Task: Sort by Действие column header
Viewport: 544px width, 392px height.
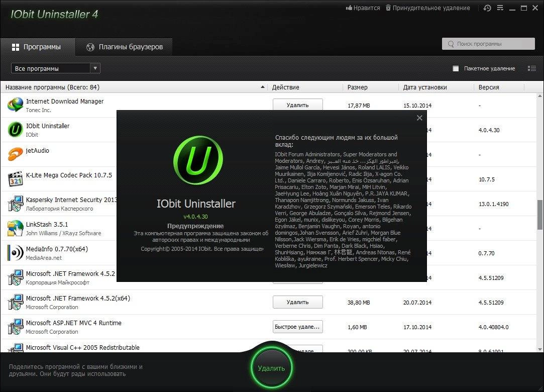Action: (305, 87)
